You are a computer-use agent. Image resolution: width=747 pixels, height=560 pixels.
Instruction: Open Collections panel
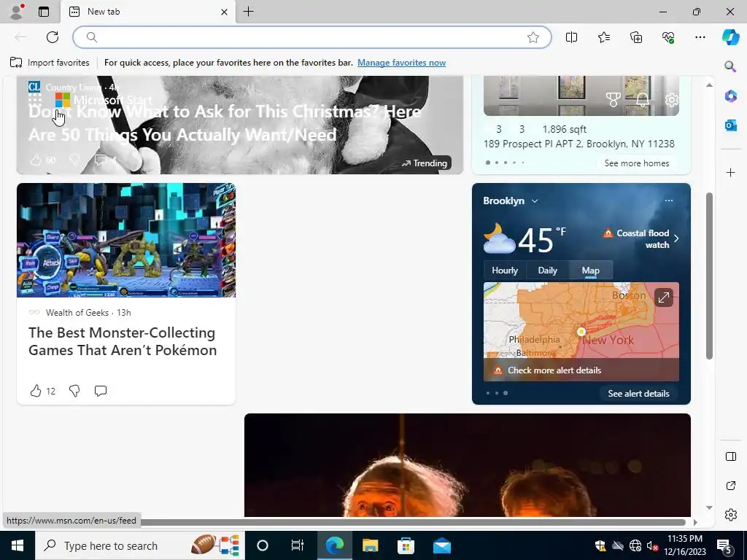click(x=636, y=37)
